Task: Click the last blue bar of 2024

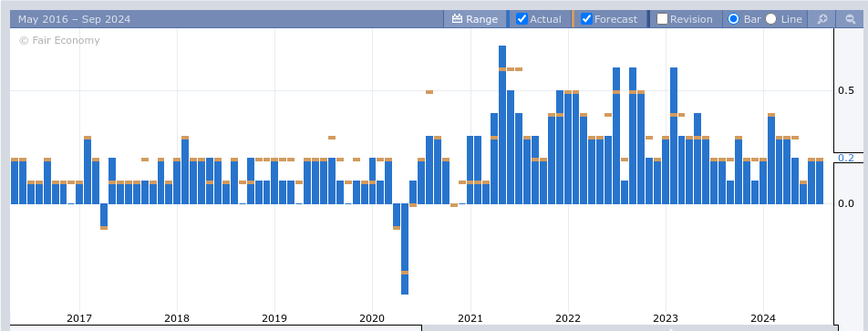Action: tap(820, 181)
